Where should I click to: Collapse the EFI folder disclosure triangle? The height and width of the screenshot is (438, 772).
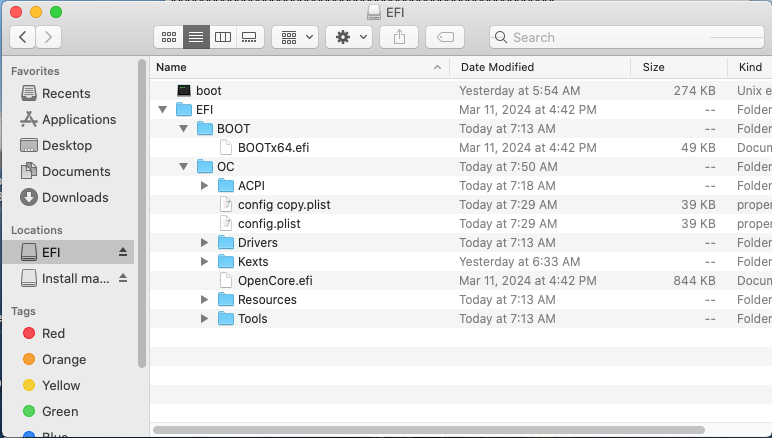pyautogui.click(x=162, y=109)
